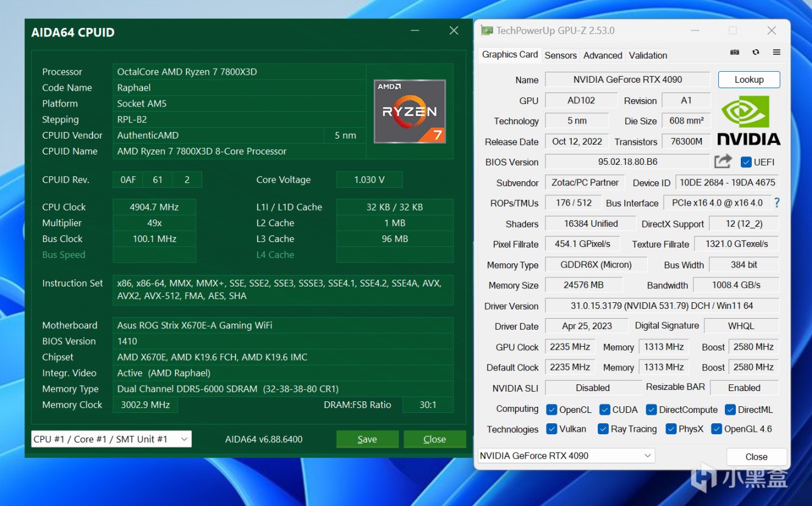Click the L3 Cache value 96 MB
Image resolution: width=812 pixels, height=506 pixels.
(x=395, y=238)
